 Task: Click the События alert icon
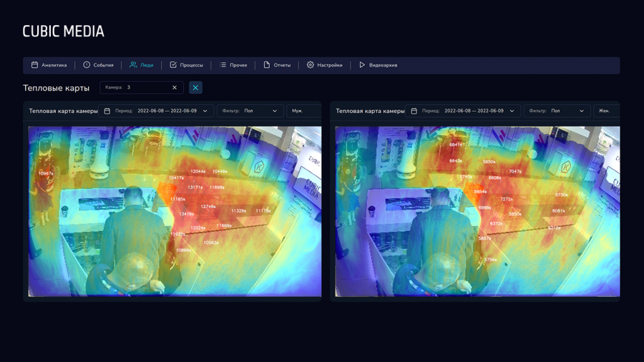pos(87,65)
